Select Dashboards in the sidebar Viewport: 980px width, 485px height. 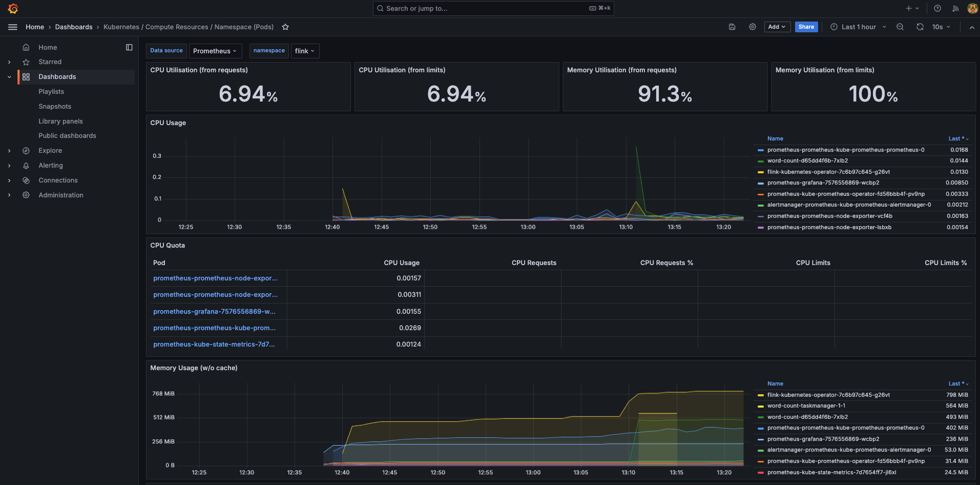57,77
